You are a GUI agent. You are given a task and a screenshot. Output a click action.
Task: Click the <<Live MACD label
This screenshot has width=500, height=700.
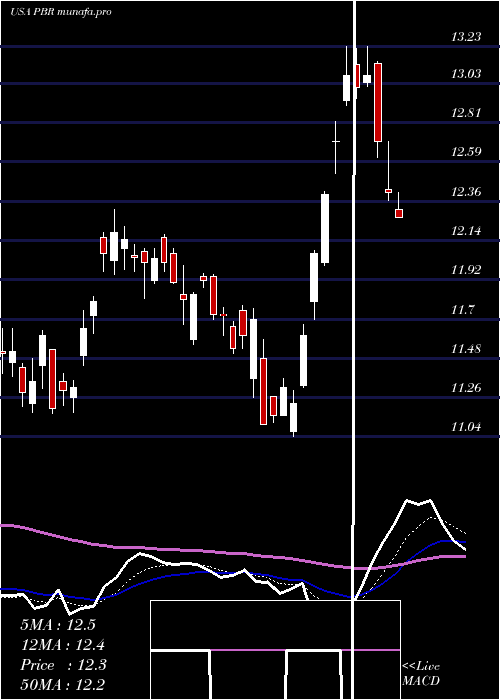coord(421,674)
